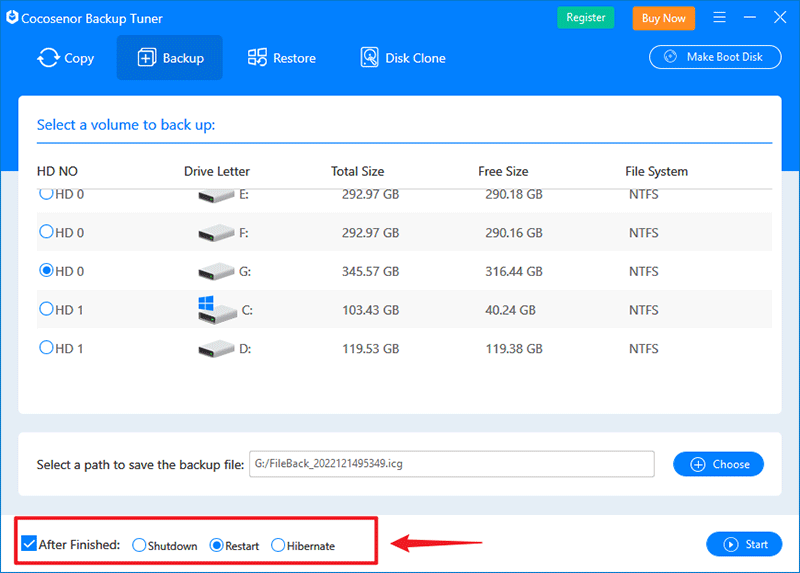Click the orange Buy Now button
The image size is (800, 573).
coord(664,18)
